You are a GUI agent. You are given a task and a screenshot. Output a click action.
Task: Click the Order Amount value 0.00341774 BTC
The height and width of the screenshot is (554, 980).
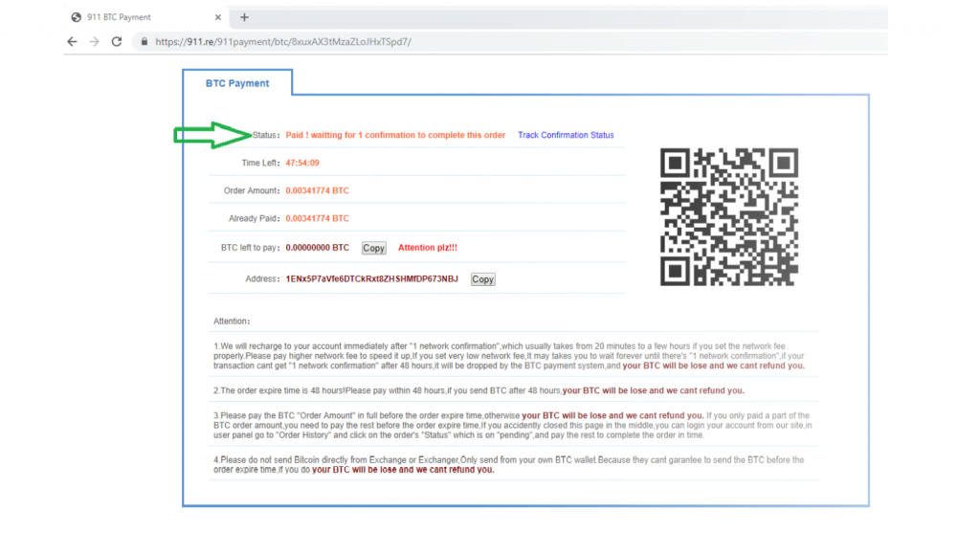pyautogui.click(x=318, y=190)
